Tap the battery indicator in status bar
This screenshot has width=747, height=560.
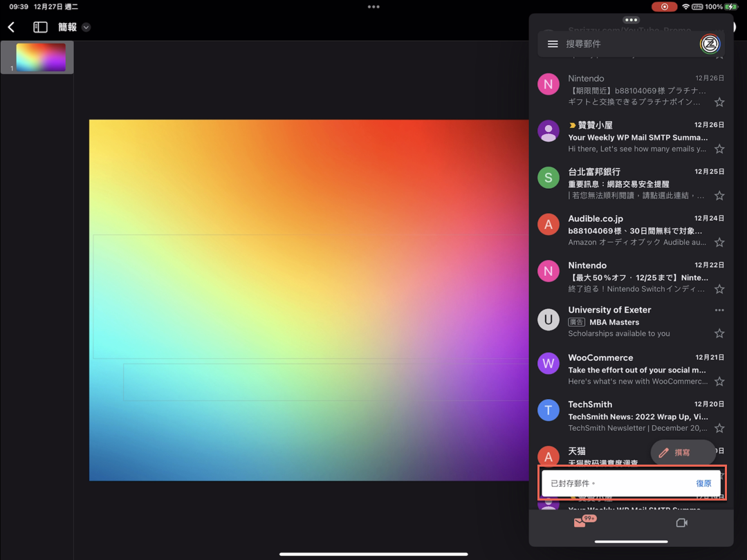click(731, 7)
